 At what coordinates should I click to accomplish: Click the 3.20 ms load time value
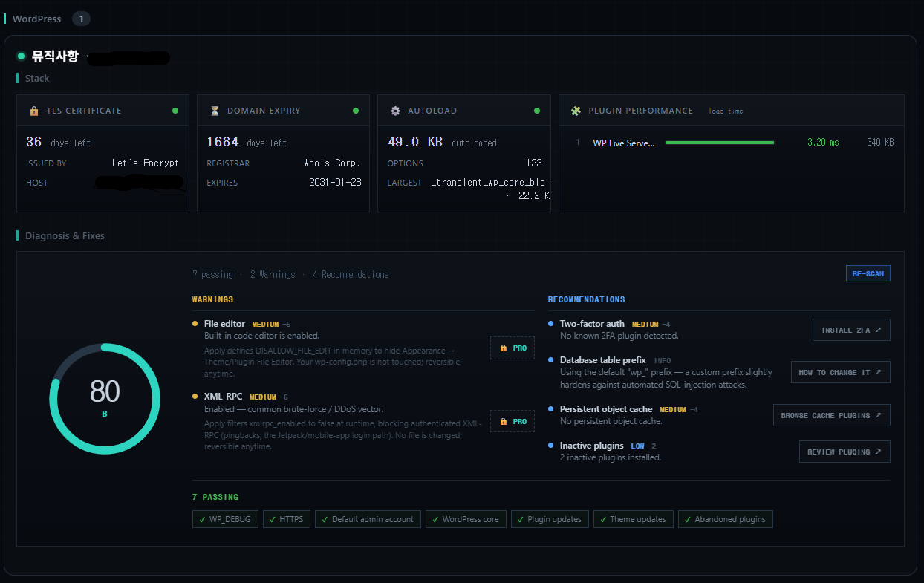pyautogui.click(x=823, y=143)
